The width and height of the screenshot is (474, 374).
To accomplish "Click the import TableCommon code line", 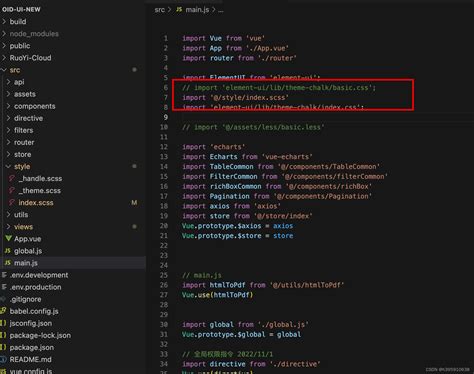I will (281, 167).
